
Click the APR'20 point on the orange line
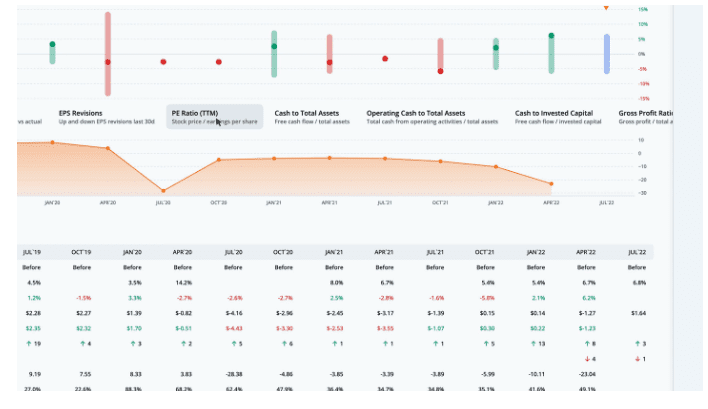point(107,148)
